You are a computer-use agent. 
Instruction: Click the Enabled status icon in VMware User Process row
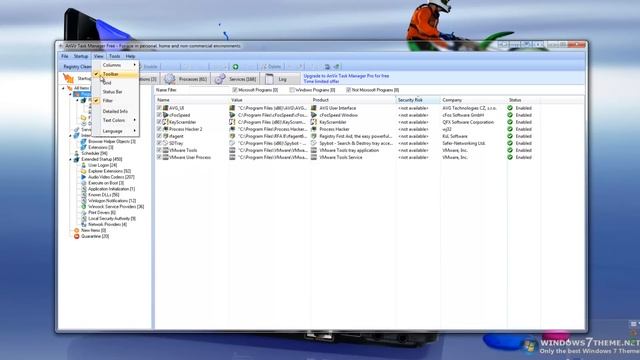tap(510, 157)
